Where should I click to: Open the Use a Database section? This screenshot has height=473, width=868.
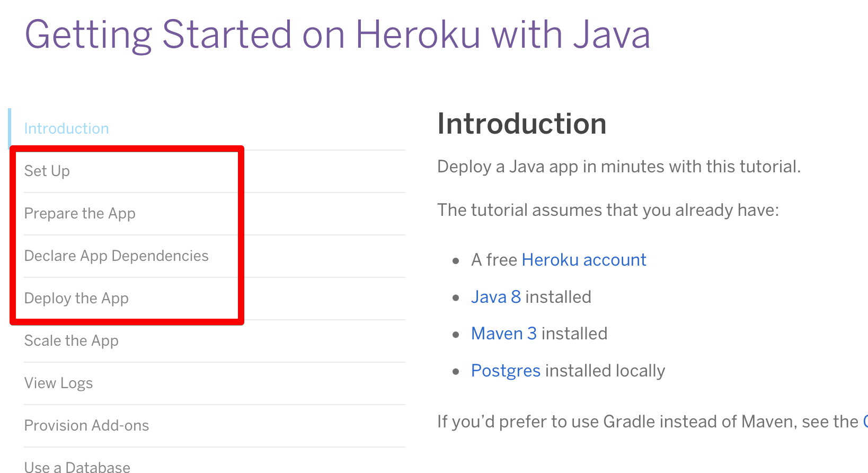tap(77, 467)
